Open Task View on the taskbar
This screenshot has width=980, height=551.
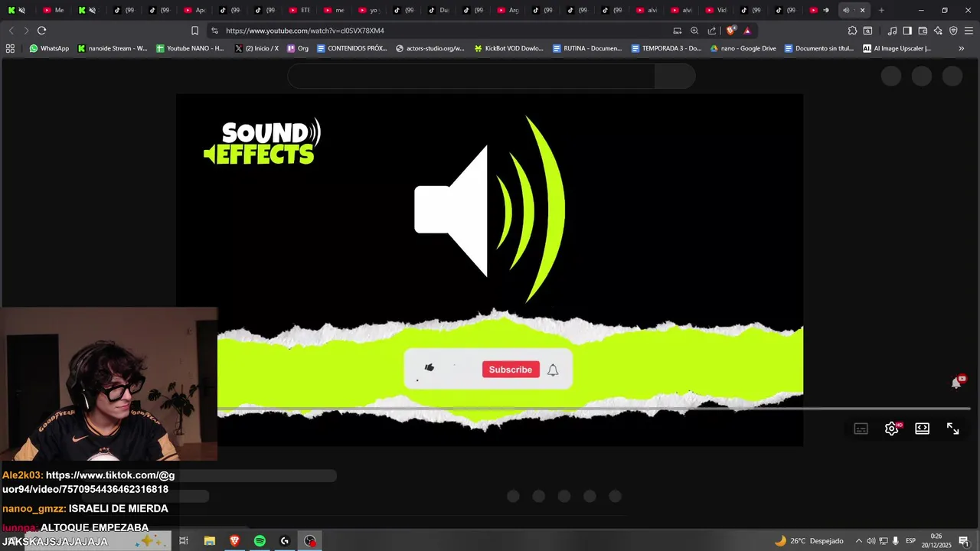click(184, 541)
